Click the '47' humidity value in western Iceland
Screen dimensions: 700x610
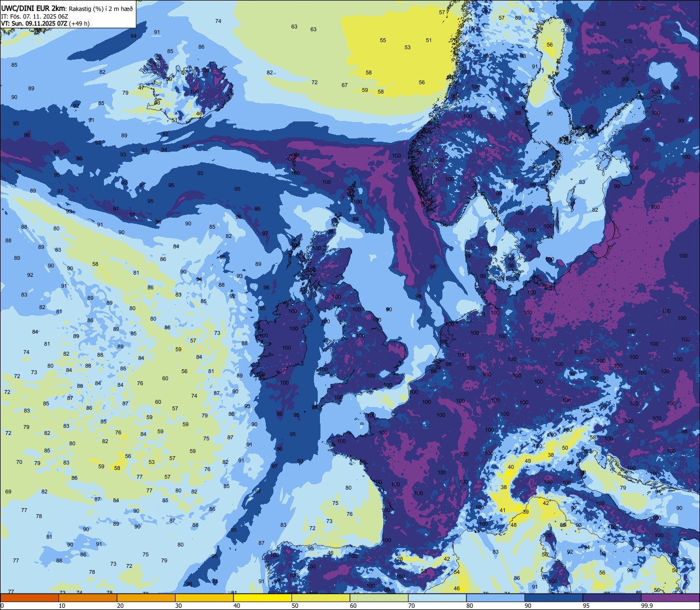[x=141, y=88]
